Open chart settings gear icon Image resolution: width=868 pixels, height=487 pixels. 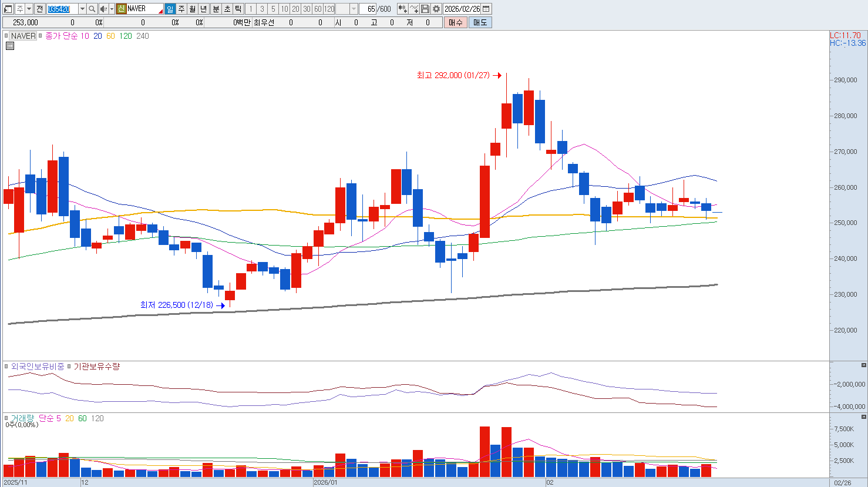(436, 9)
